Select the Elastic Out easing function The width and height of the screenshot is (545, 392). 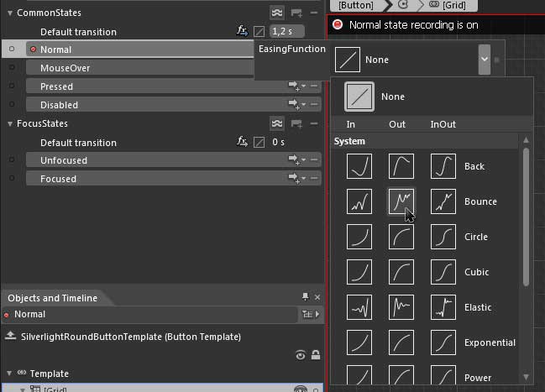(x=401, y=307)
